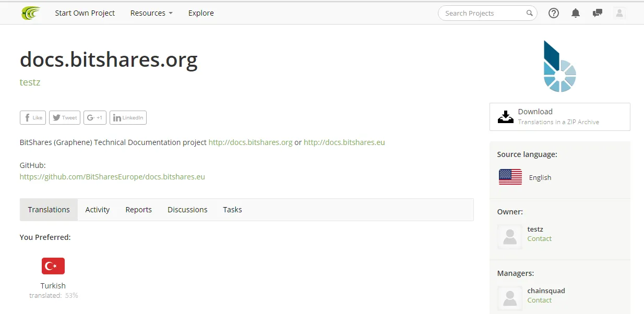This screenshot has height=314, width=644.
Task: Click the English source language label
Action: (x=540, y=177)
